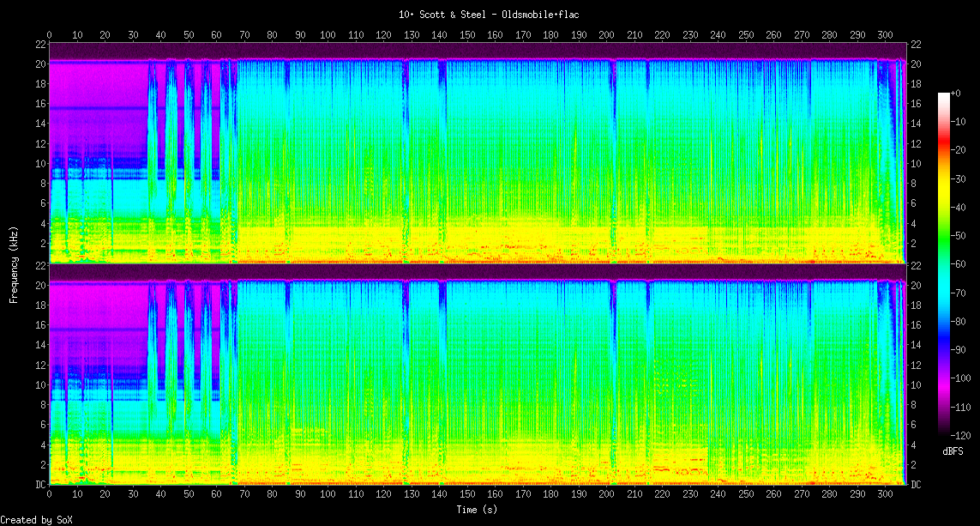Select the "+0" label on the color scale

click(957, 93)
